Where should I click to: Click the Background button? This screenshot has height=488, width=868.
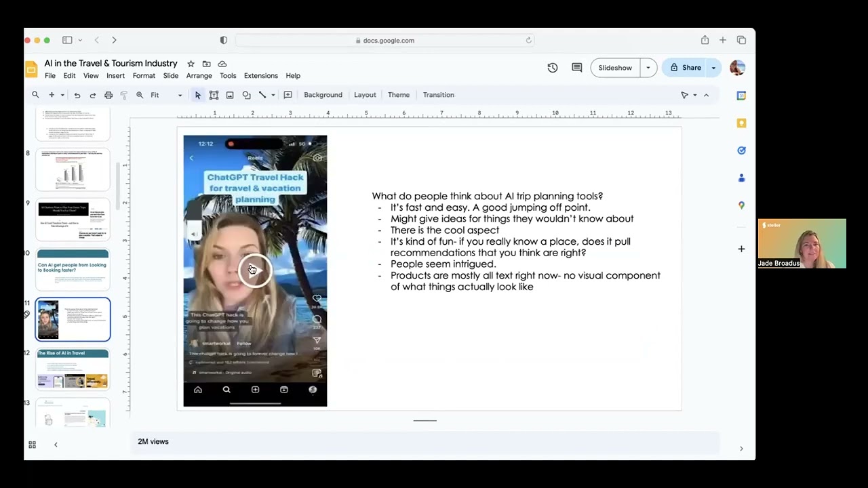[x=323, y=95]
